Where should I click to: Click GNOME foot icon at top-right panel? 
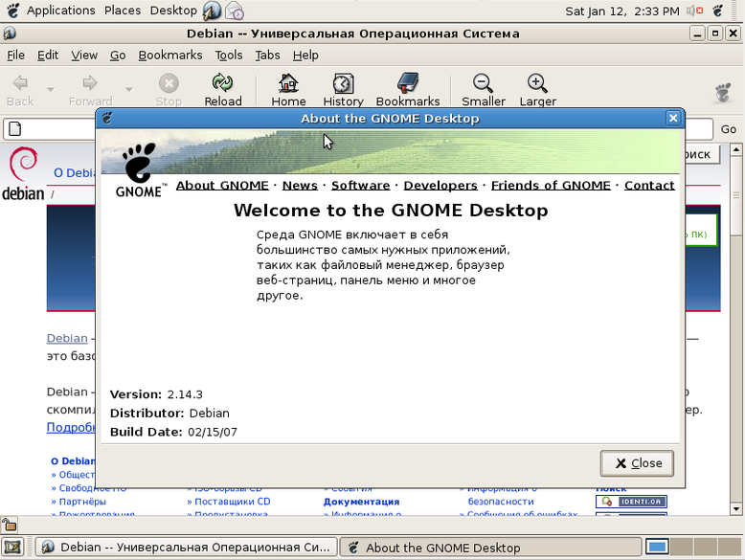(x=717, y=11)
